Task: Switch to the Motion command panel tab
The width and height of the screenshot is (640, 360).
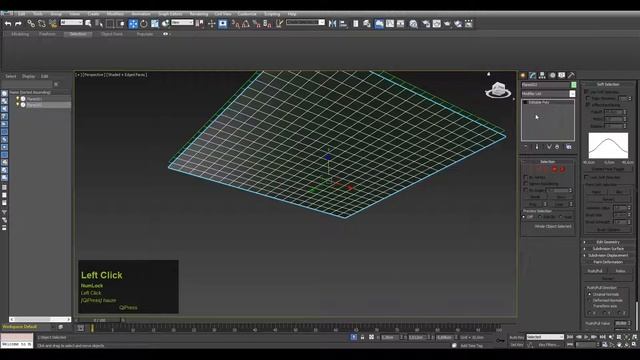Action: [552, 76]
